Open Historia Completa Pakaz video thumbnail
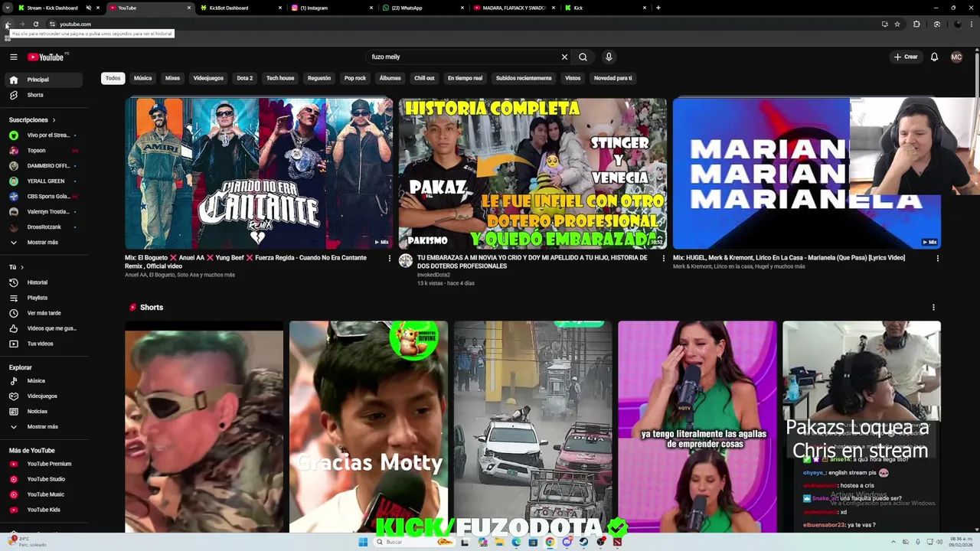 tap(532, 173)
